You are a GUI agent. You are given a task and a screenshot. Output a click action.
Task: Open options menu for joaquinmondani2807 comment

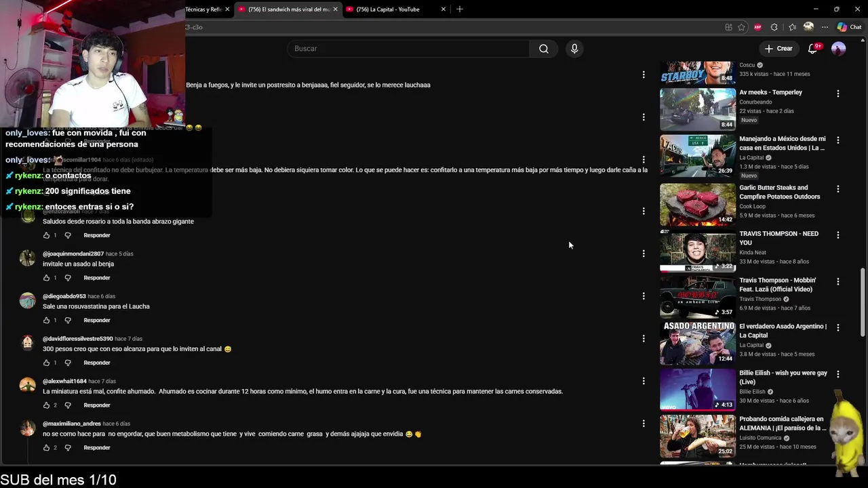[644, 253]
